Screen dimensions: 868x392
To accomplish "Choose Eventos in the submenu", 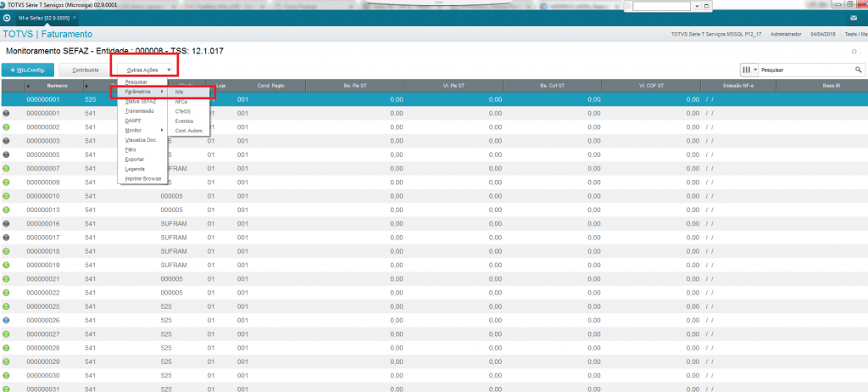I will tap(183, 120).
